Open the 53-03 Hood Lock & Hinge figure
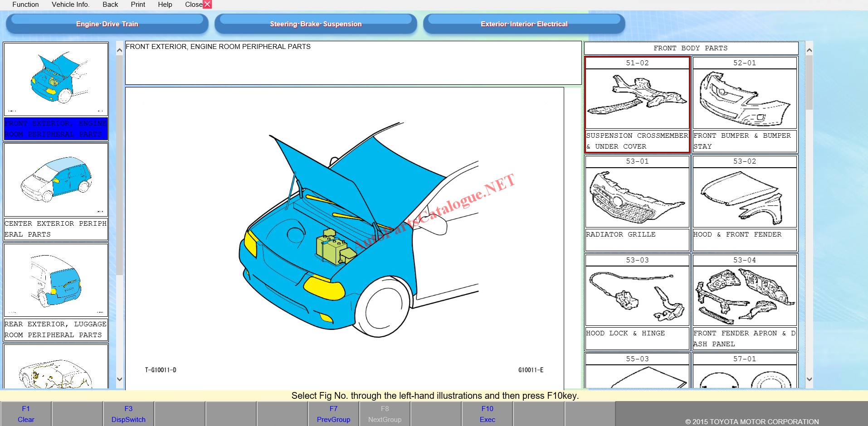This screenshot has height=426, width=868. click(x=637, y=295)
